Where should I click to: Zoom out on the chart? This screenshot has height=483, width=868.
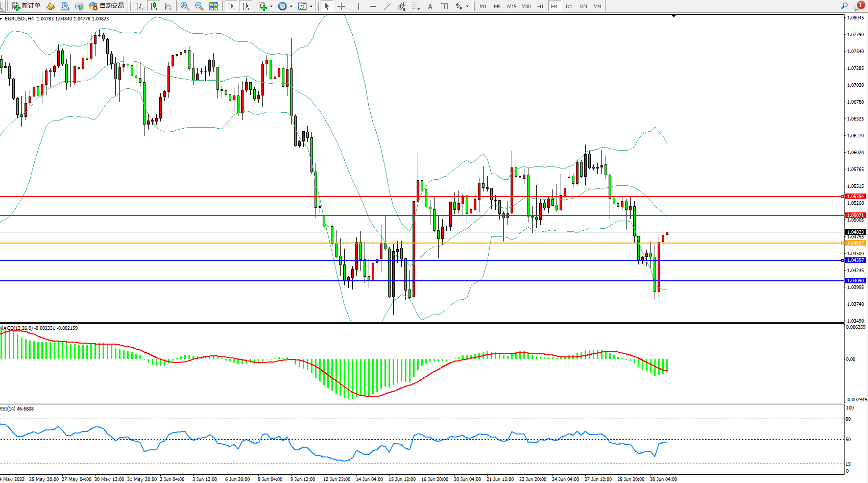(199, 6)
